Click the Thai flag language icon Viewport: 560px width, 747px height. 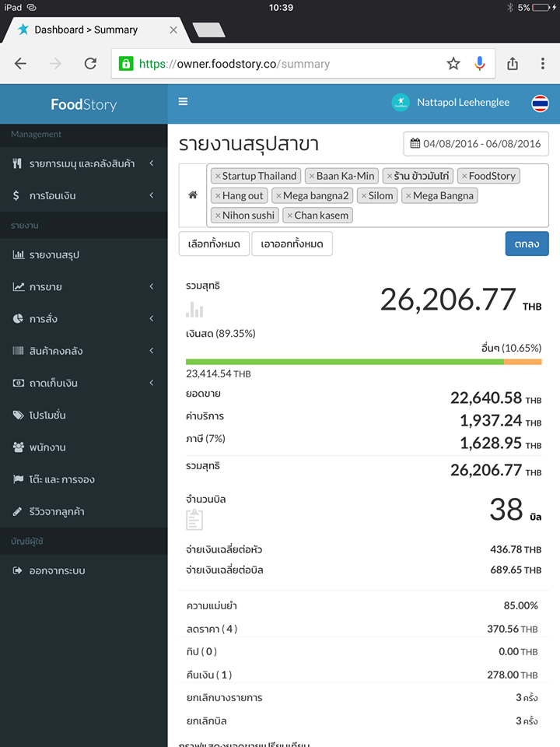pyautogui.click(x=540, y=103)
